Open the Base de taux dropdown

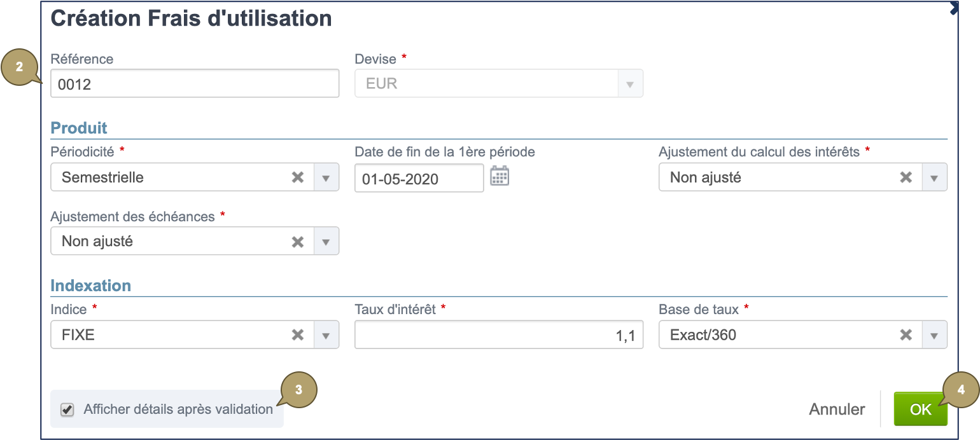click(934, 334)
